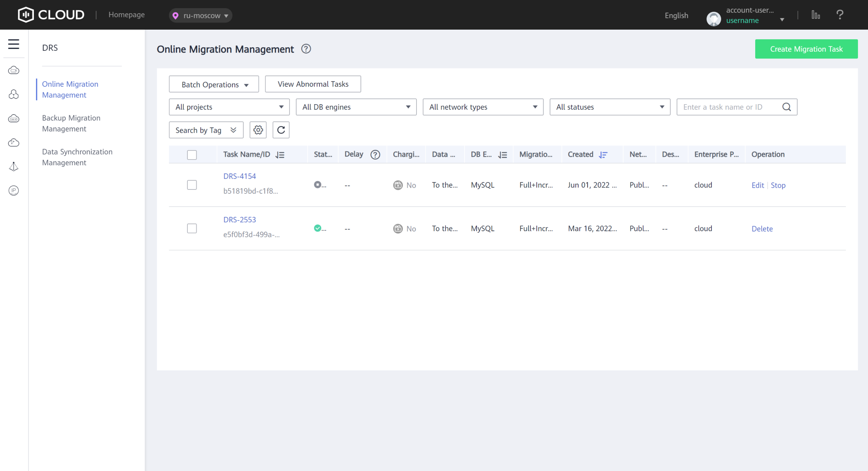The width and height of the screenshot is (868, 471).
Task: Click the search magnifier icon
Action: coord(787,107)
